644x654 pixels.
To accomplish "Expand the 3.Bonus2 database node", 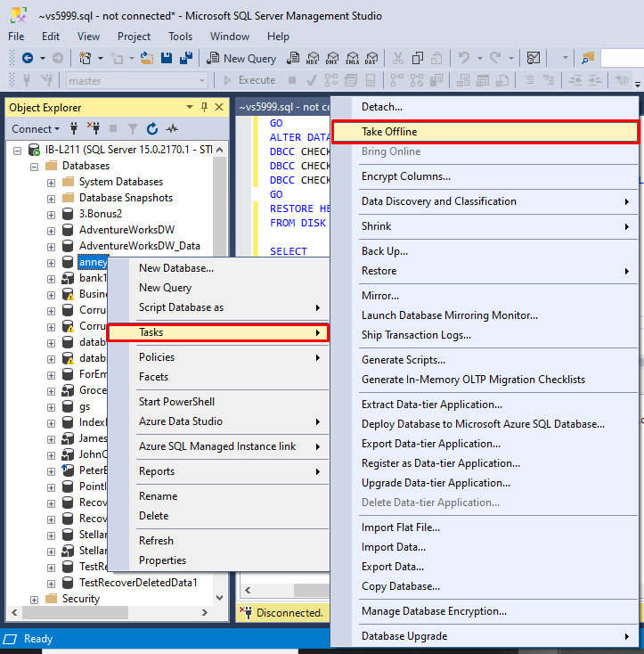I will click(51, 215).
